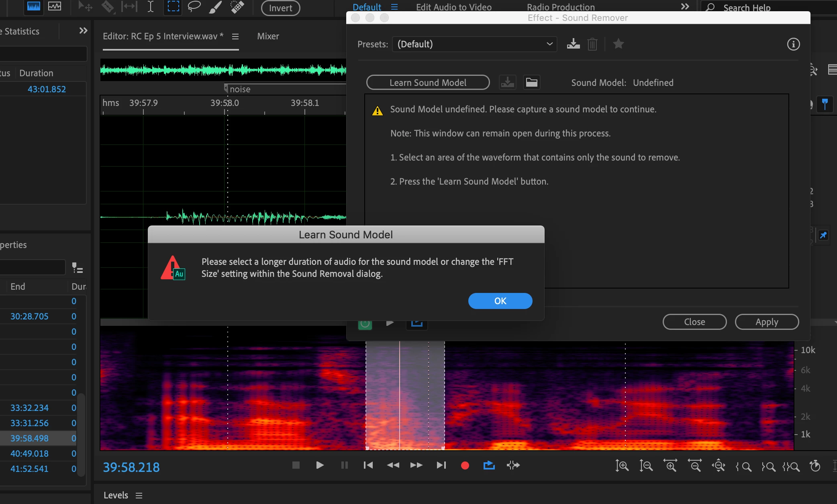Select the Paintbrush Selection tool

click(216, 7)
